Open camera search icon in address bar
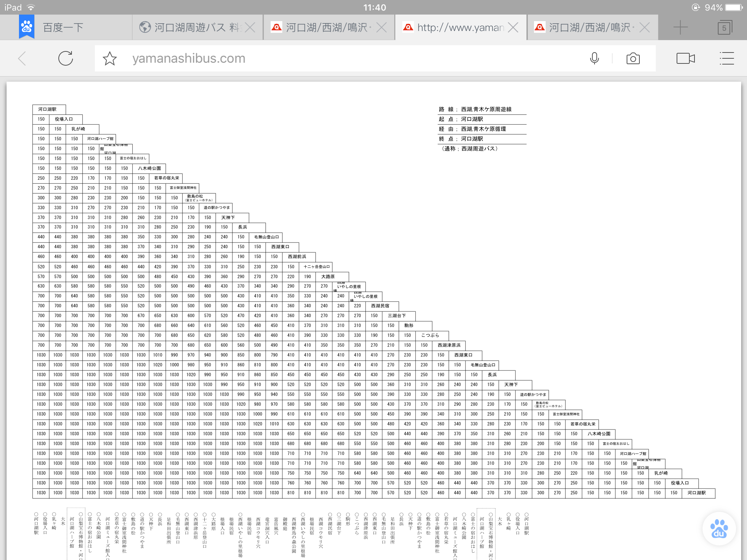The width and height of the screenshot is (747, 560). point(633,58)
